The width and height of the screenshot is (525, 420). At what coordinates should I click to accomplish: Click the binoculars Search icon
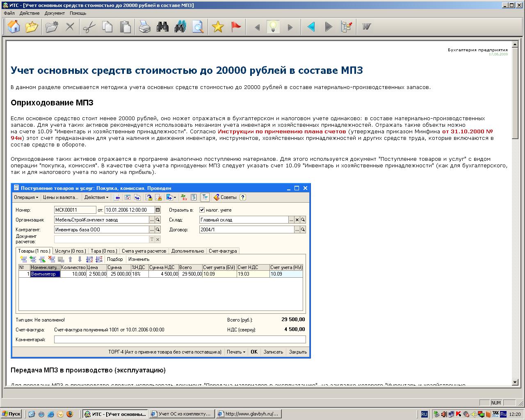point(162,27)
